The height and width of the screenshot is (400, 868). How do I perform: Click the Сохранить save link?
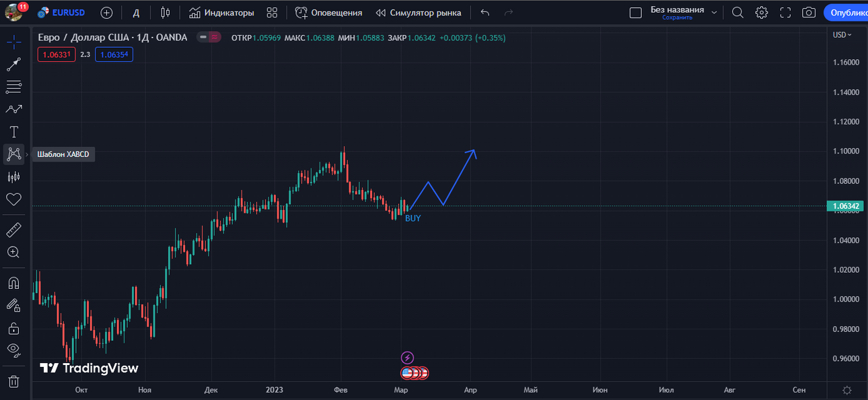[677, 18]
